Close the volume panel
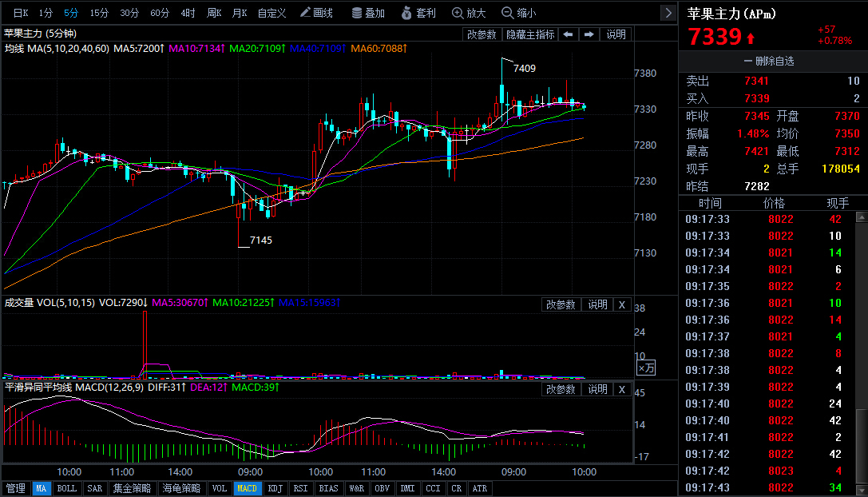 point(622,304)
